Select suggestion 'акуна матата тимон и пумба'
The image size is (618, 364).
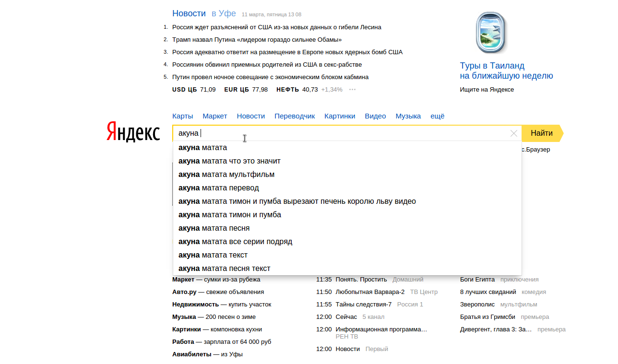(x=347, y=215)
